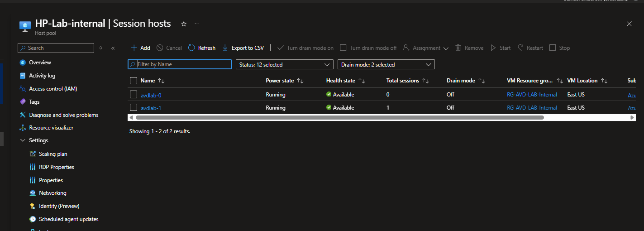Click Turn drain mode on button
The height and width of the screenshot is (231, 644).
(x=305, y=48)
